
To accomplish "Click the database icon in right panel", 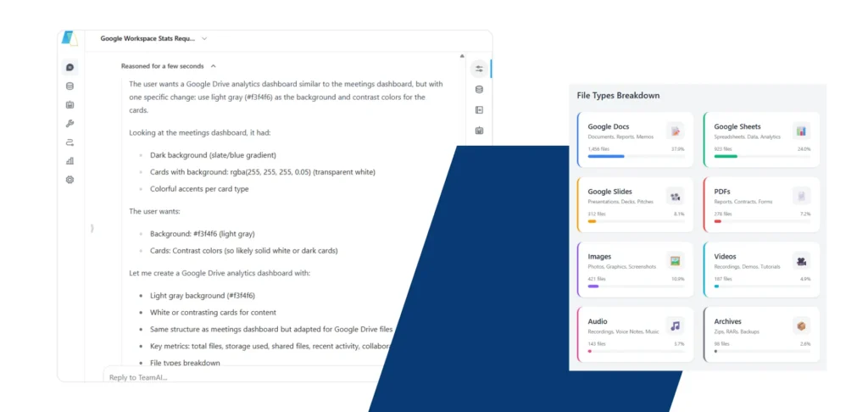I will click(x=480, y=90).
